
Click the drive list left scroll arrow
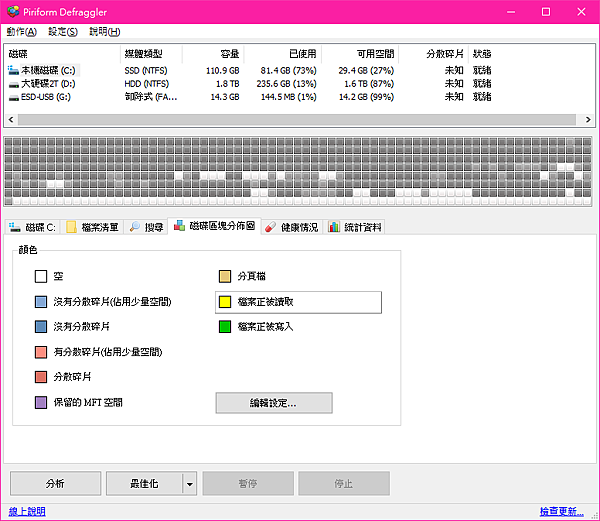11,119
